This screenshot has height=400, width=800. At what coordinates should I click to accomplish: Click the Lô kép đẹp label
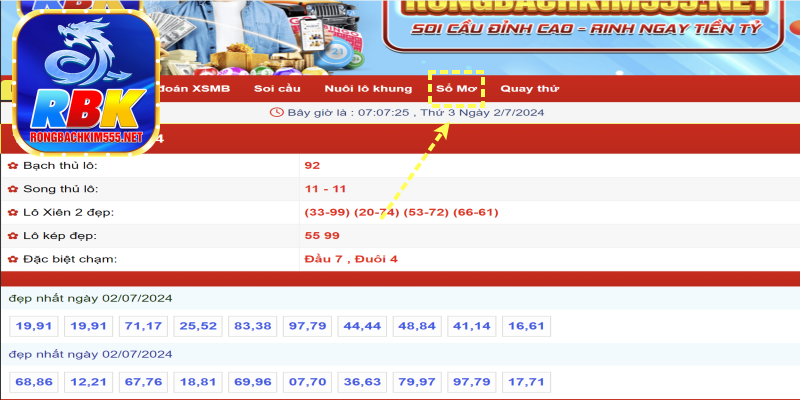click(x=60, y=236)
